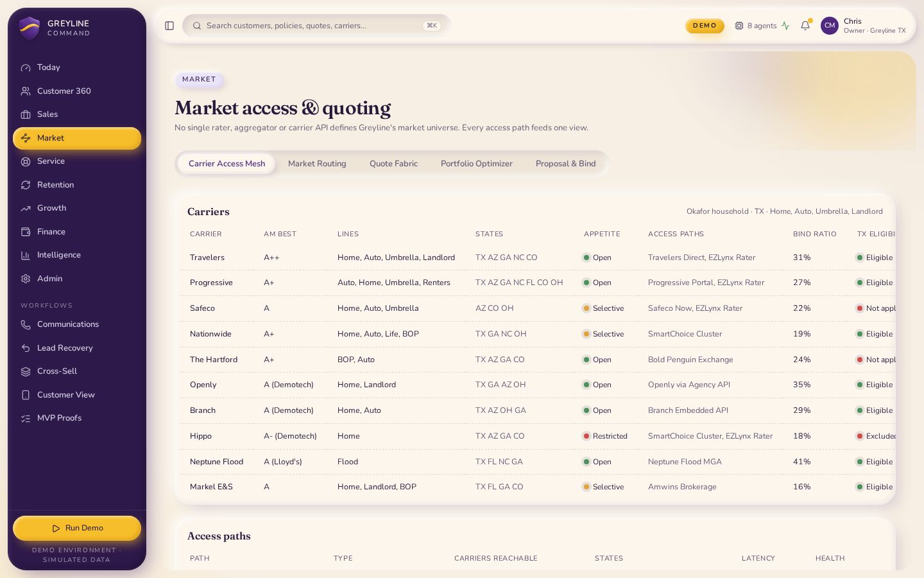Click the agents chip icon
924x578 pixels.
[739, 26]
